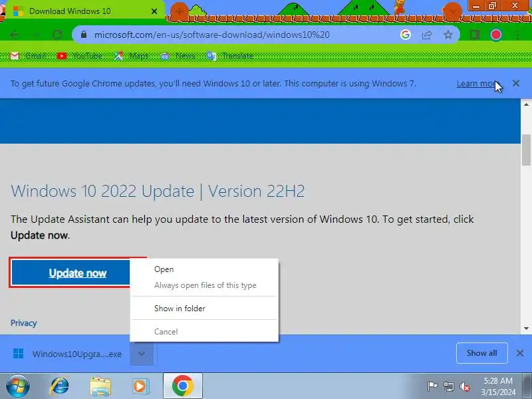Screen dimensions: 532x399
Task: Click the vertical scrollbar thumb
Action: [526, 150]
